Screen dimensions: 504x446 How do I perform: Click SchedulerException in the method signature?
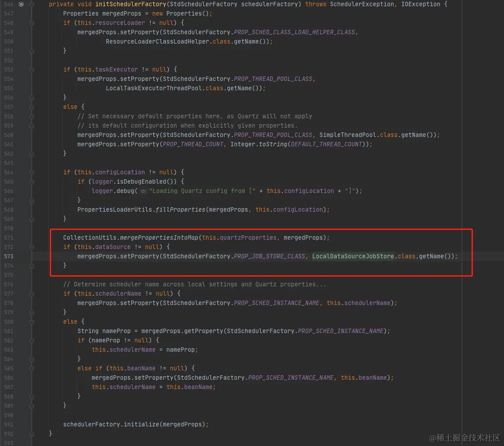pos(362,4)
